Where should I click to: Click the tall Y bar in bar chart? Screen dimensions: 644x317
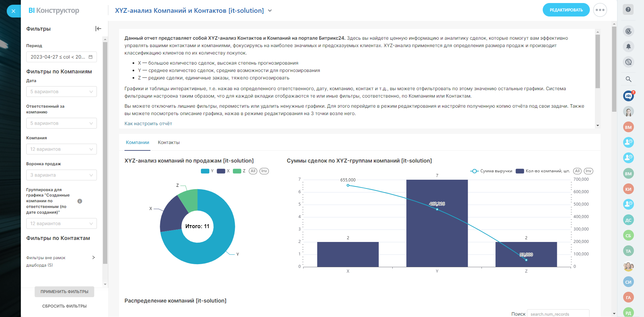pyautogui.click(x=437, y=223)
